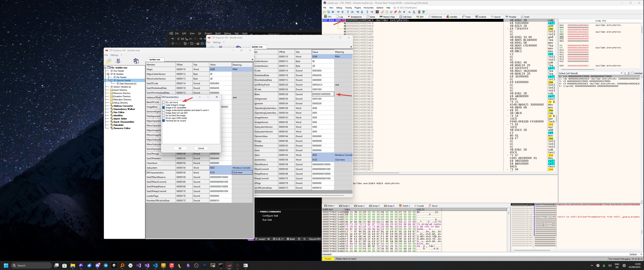Check Image understands isolation option
Screen dimensions: 644x270
coord(163,110)
